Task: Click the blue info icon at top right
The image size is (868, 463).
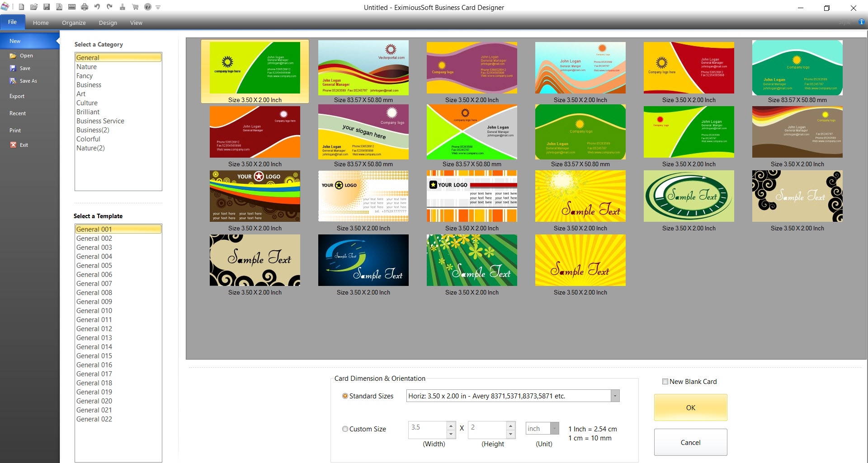Action: pos(862,22)
